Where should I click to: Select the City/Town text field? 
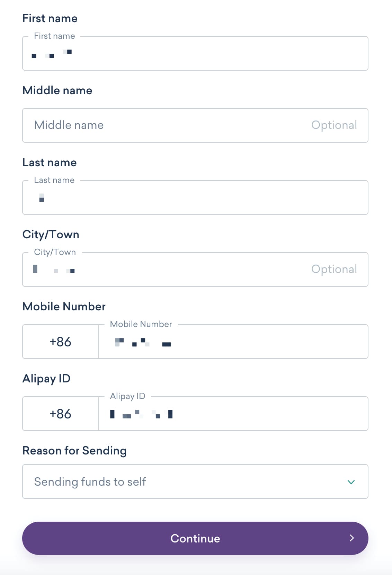[x=166, y=270]
